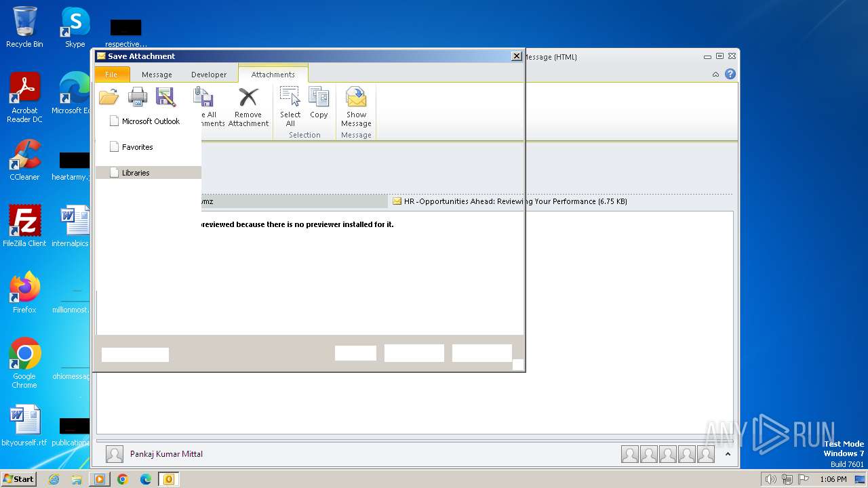This screenshot has width=868, height=488.
Task: Open the Microsoft Edge desktop shortcut
Action: point(72,94)
